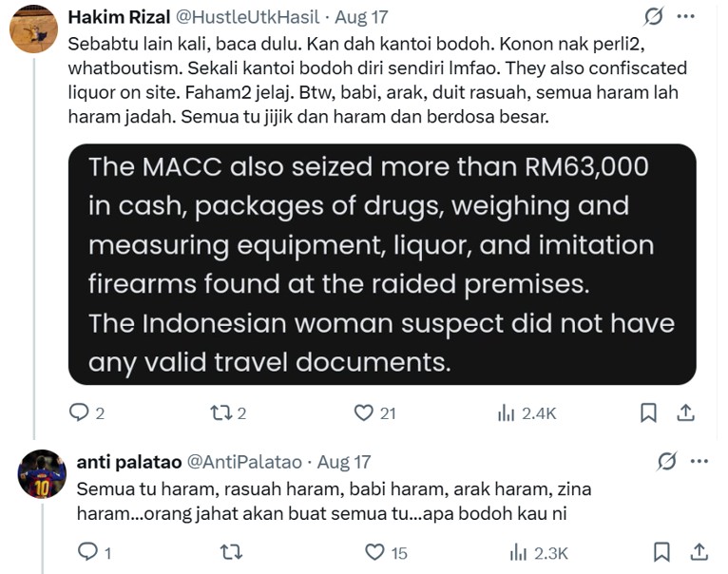The height and width of the screenshot is (574, 728).
Task: Retweet Hakim Rizal's post
Action: 219,412
